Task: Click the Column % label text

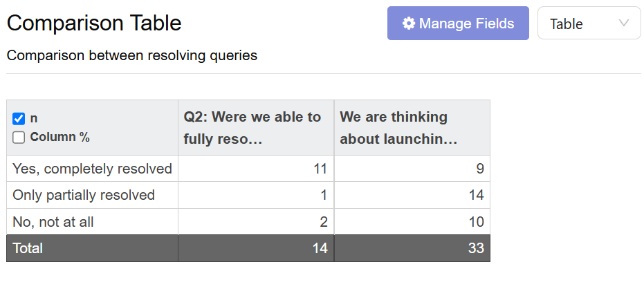Action: point(60,137)
